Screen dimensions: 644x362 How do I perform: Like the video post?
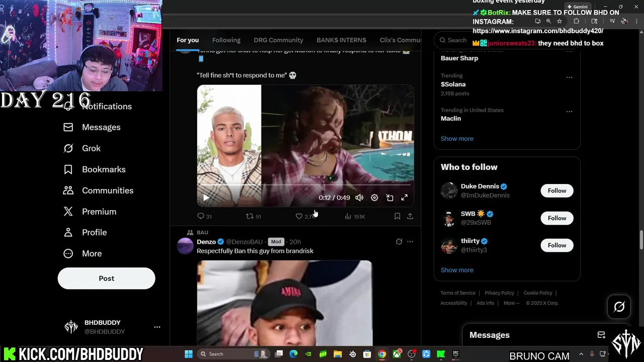pyautogui.click(x=305, y=216)
